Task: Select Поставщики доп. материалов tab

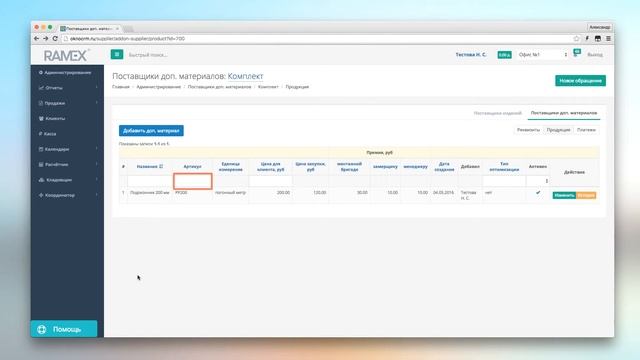Action: [564, 113]
